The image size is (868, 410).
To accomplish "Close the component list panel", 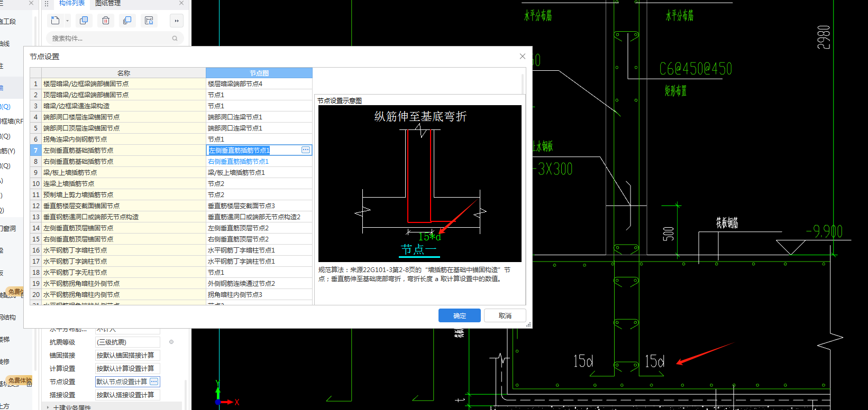I will click(x=181, y=3).
